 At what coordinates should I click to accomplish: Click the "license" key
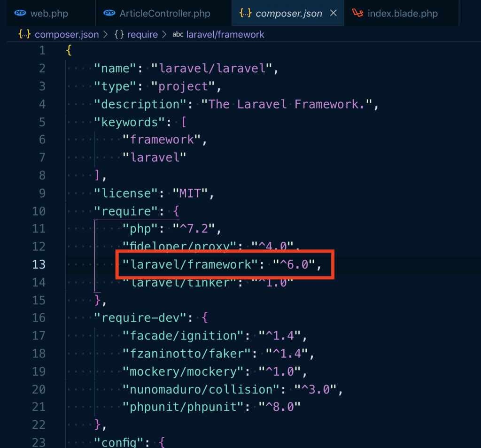(x=126, y=193)
